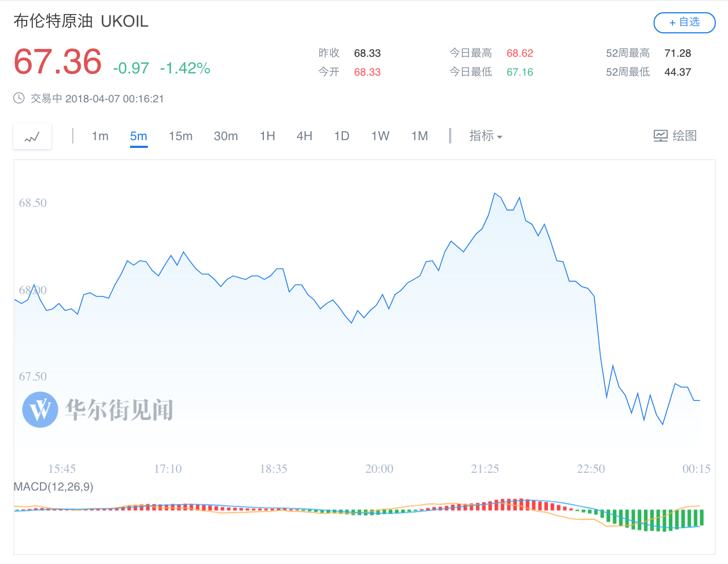Viewport: 728px width, 564px height.
Task: Click the green MACD histogram bars
Action: [x=656, y=519]
